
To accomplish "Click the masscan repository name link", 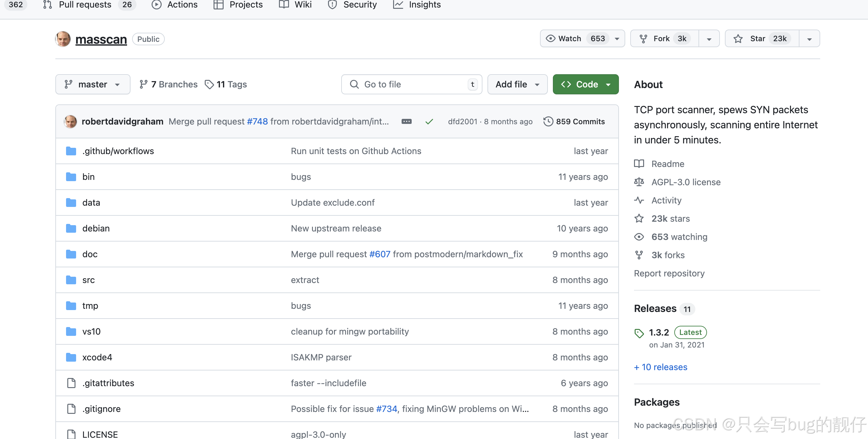I will tap(101, 39).
